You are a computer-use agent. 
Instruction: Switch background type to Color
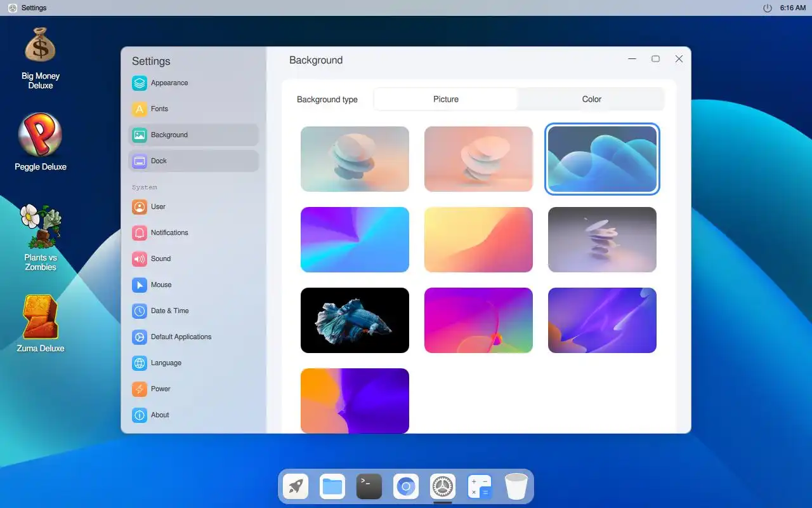tap(592, 99)
